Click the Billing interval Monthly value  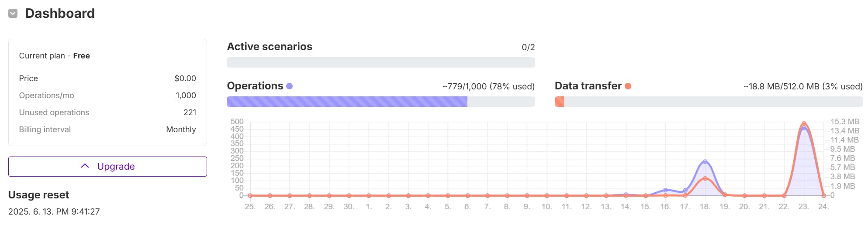tap(181, 130)
